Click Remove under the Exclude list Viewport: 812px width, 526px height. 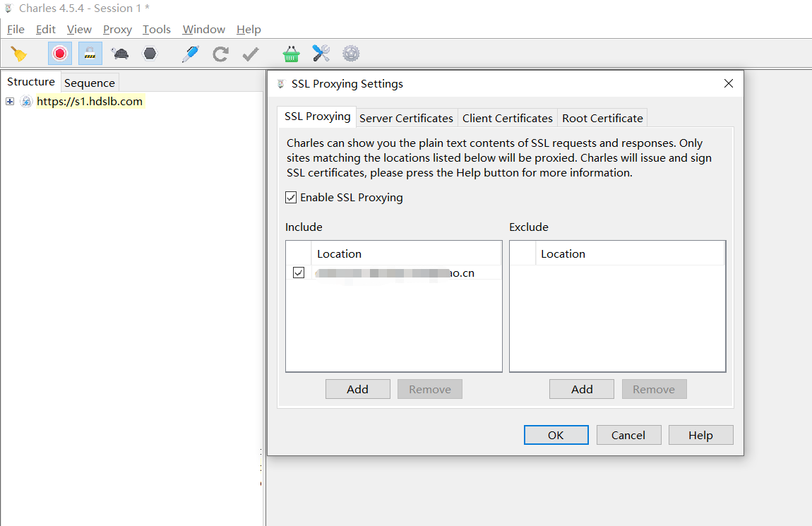coord(654,389)
